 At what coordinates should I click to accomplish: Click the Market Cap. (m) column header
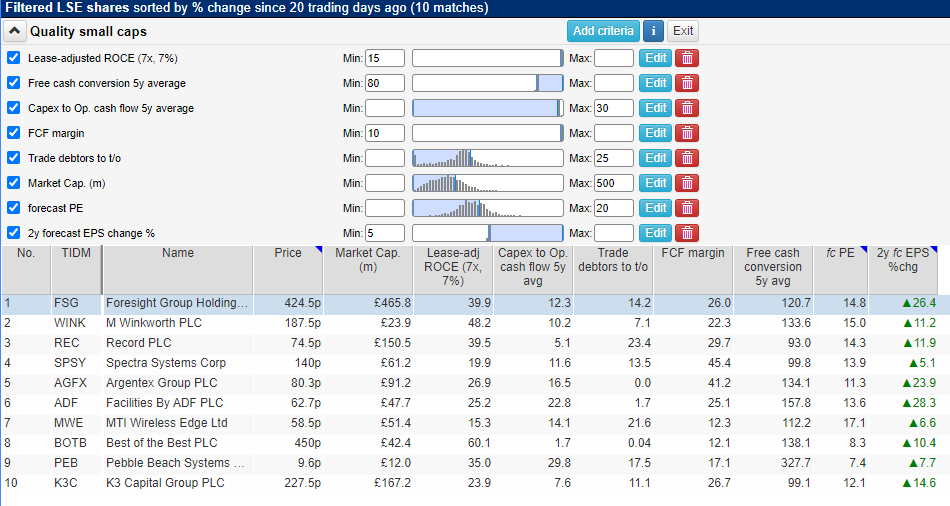[367, 260]
